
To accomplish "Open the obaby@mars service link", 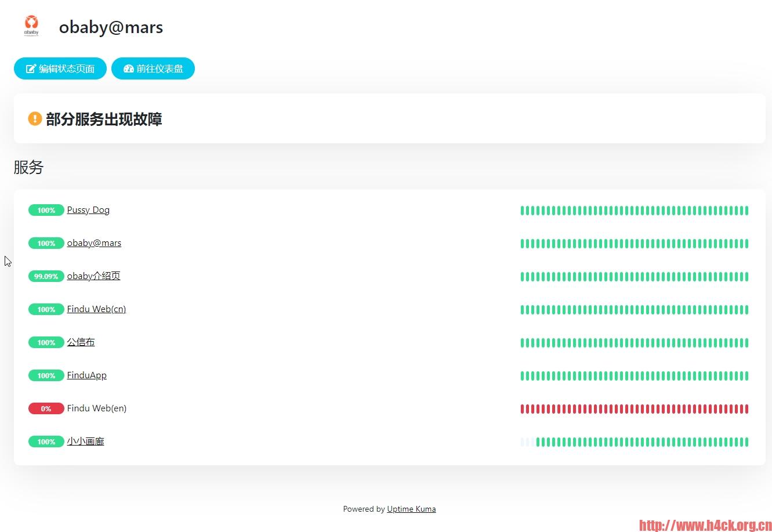I will [94, 243].
